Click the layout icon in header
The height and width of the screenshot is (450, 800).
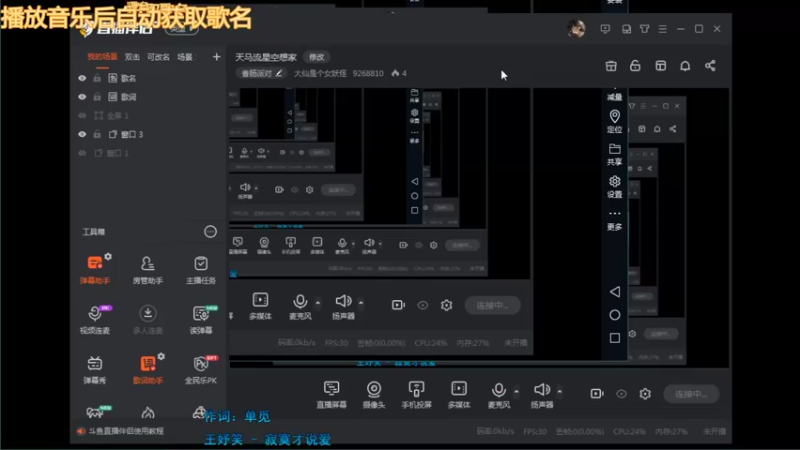click(x=661, y=66)
